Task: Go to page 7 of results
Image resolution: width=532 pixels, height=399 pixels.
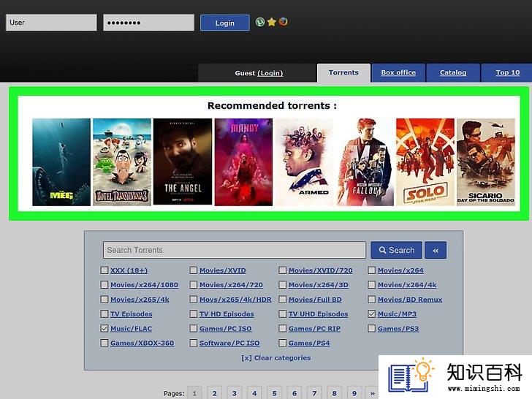Action: [314, 393]
